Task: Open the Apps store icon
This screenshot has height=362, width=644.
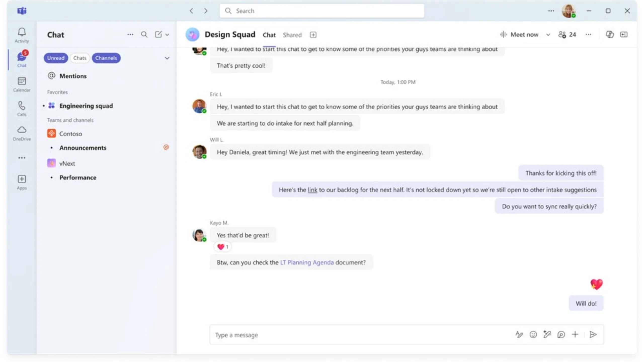Action: click(22, 183)
